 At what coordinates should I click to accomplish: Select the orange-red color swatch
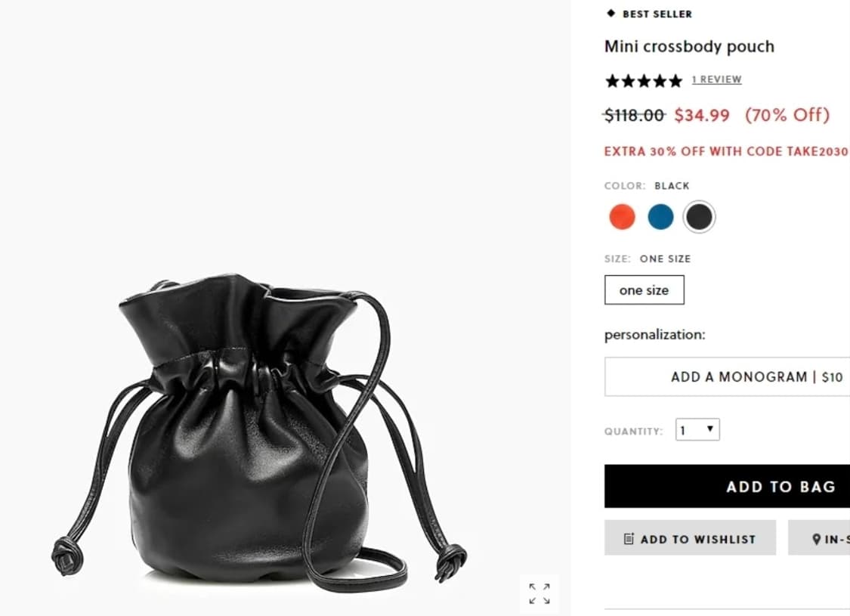pos(622,217)
